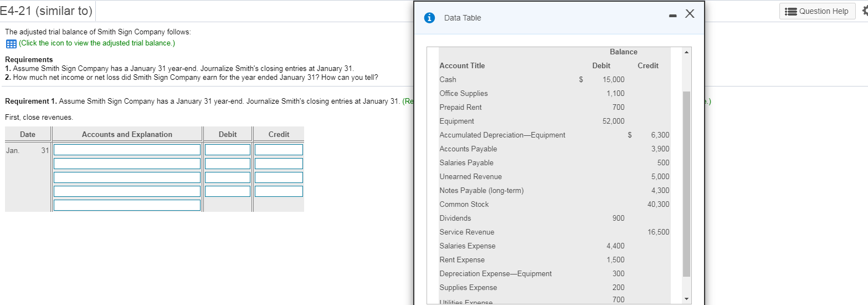Click the Equipment 52,000 debit value
Screen dimensions: 868x305
coord(614,121)
